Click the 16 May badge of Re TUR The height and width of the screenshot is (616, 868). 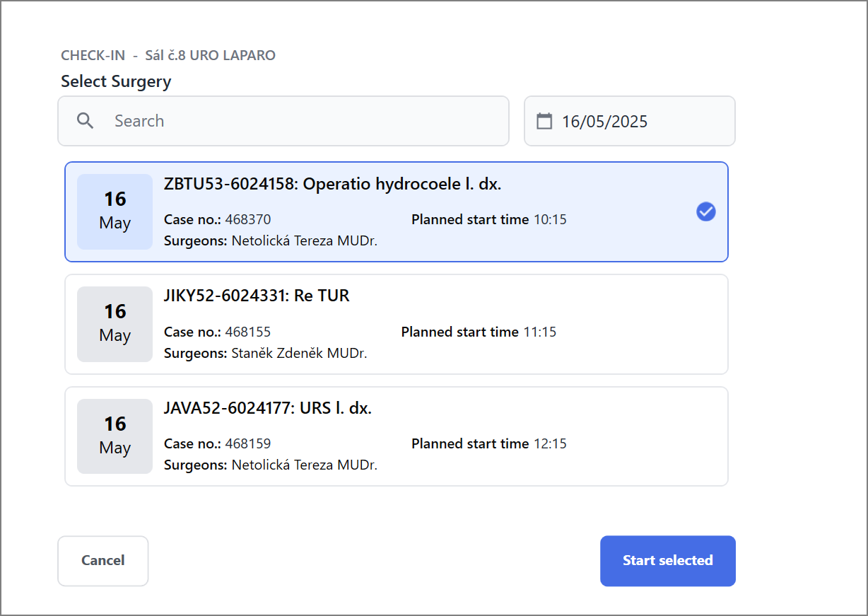[x=115, y=324]
